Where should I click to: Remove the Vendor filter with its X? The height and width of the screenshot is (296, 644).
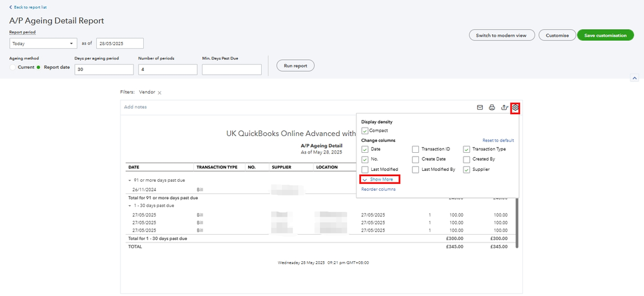coord(159,93)
